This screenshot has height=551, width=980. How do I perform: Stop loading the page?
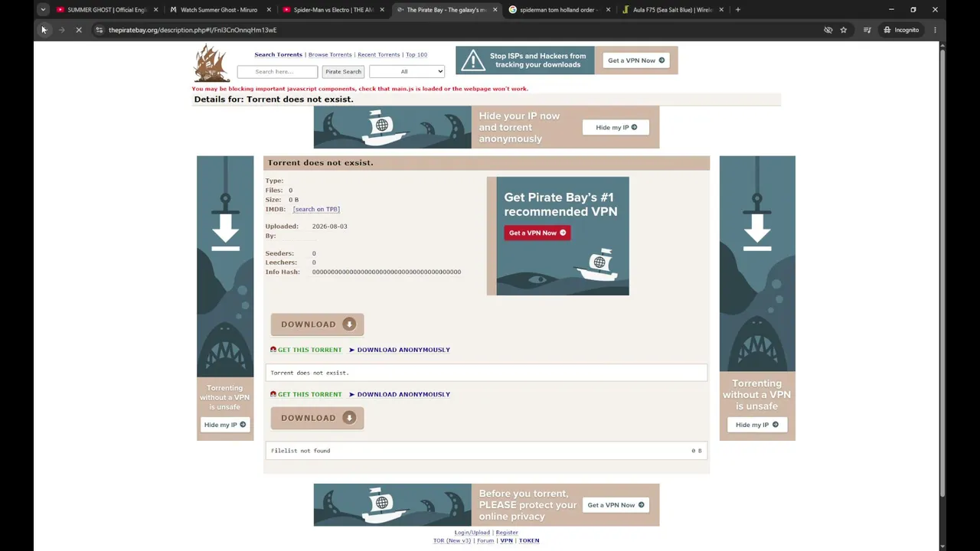pyautogui.click(x=79, y=30)
